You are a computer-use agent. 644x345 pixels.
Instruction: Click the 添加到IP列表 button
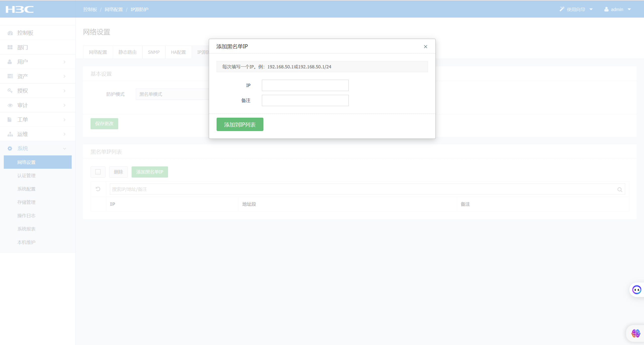pos(240,124)
